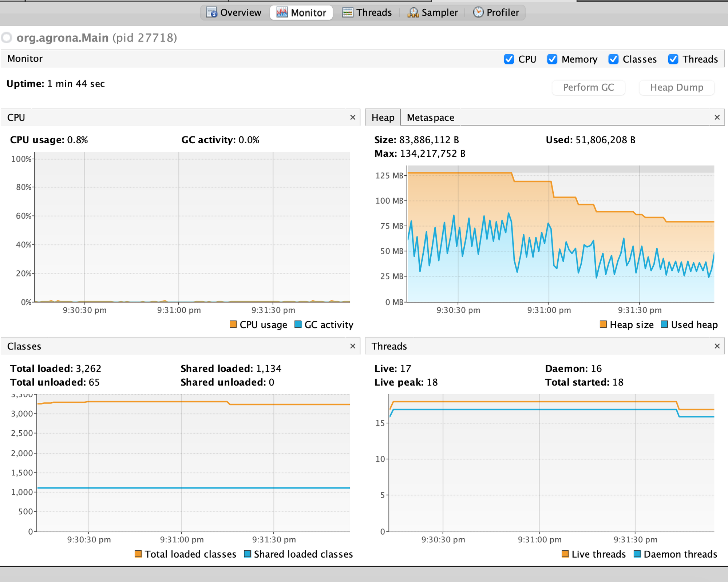Click the Live 17 threads value
Viewport: 728px width, 582px height.
405,368
